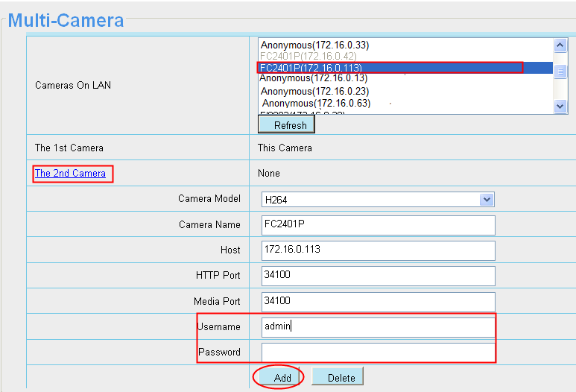Viewport: 576px width, 392px height.
Task: Open the Camera Model H264 dropdown
Action: 378,200
